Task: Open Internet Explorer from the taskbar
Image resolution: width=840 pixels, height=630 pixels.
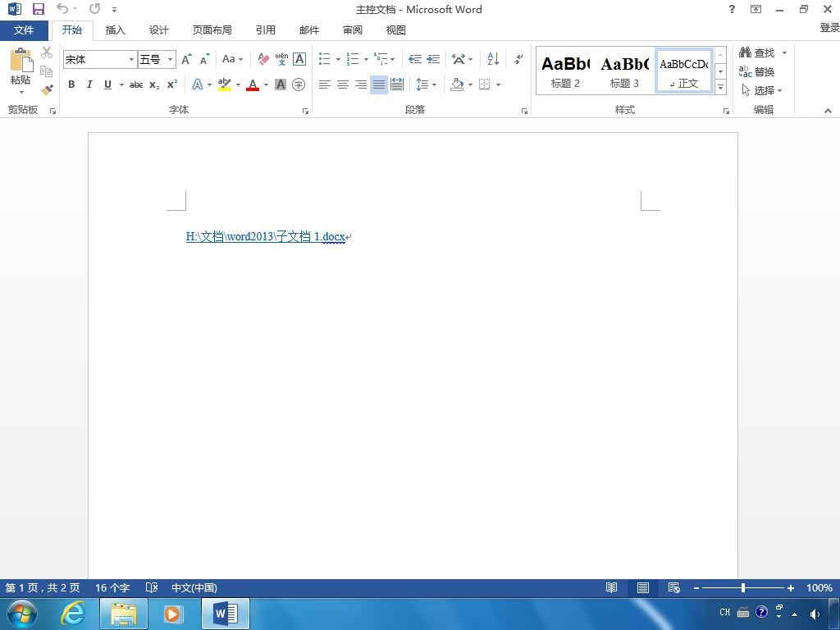Action: pyautogui.click(x=73, y=614)
